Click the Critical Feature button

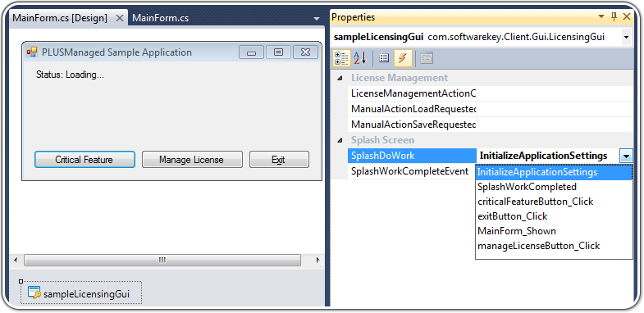[x=84, y=160]
